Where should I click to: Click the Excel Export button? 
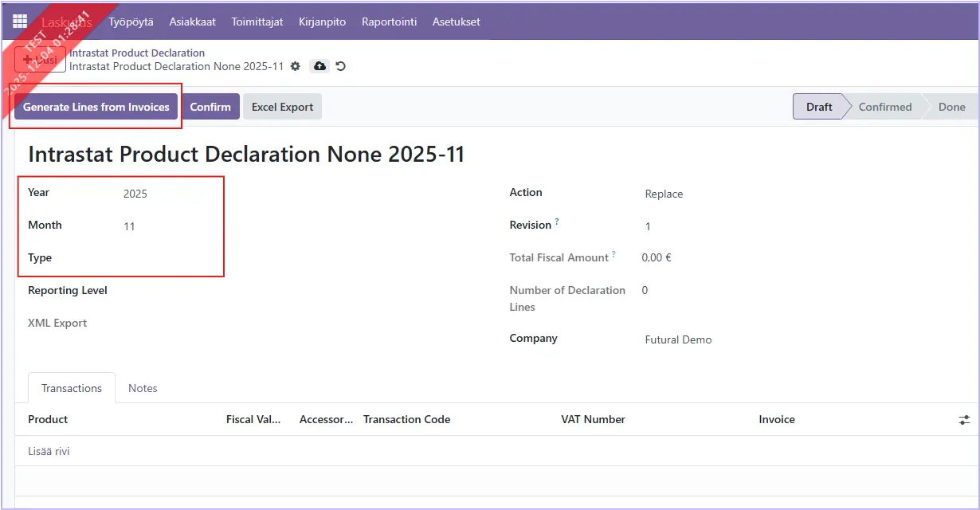click(x=282, y=107)
